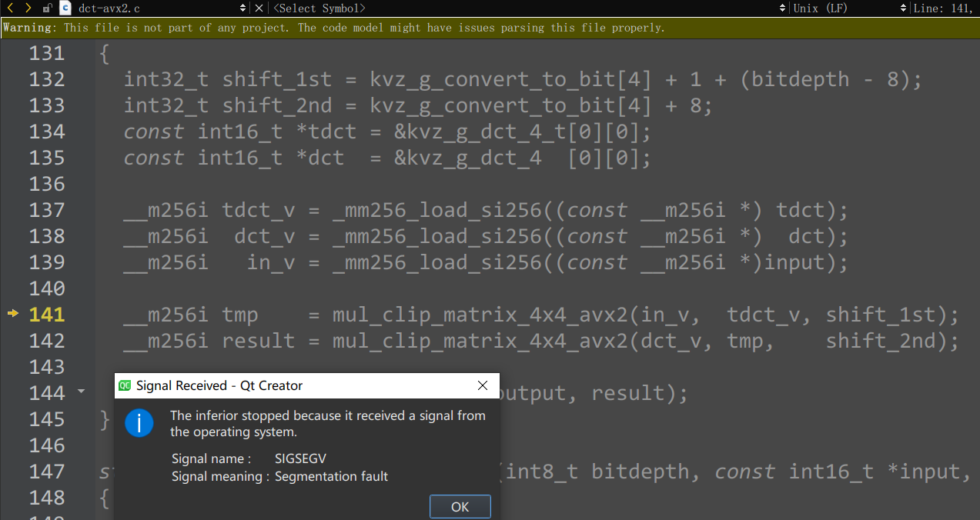Click the lock icon next to the filename
This screenshot has height=520, width=980.
(x=48, y=8)
